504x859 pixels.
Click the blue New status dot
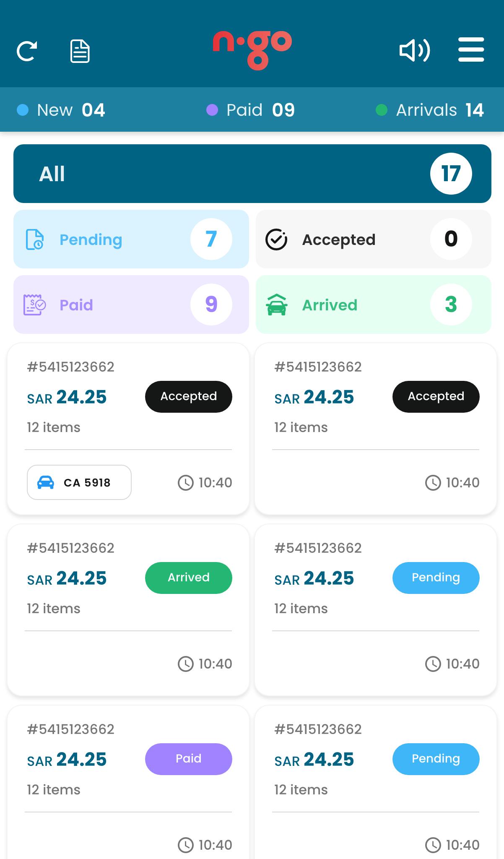click(x=23, y=110)
